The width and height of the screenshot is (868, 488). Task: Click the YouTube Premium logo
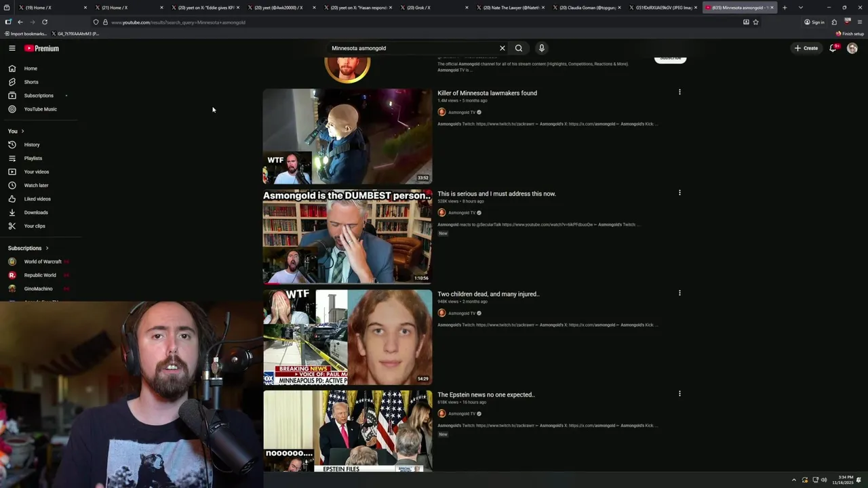pos(42,48)
